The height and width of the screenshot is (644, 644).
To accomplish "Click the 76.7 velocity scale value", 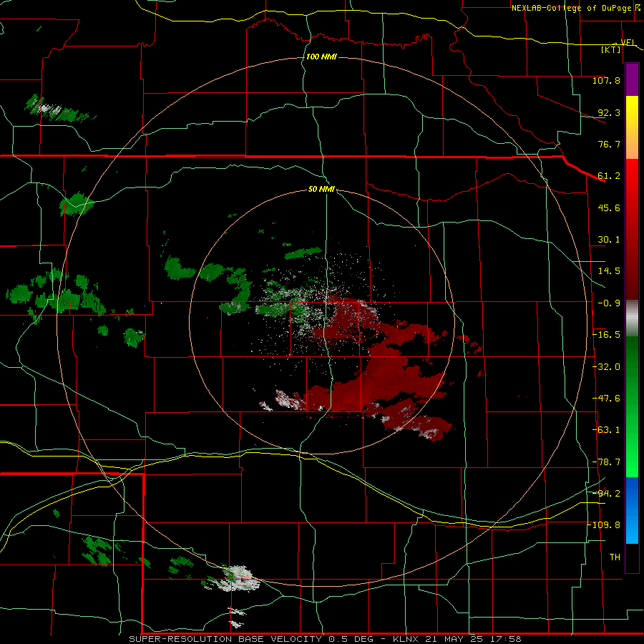I will (x=609, y=144).
